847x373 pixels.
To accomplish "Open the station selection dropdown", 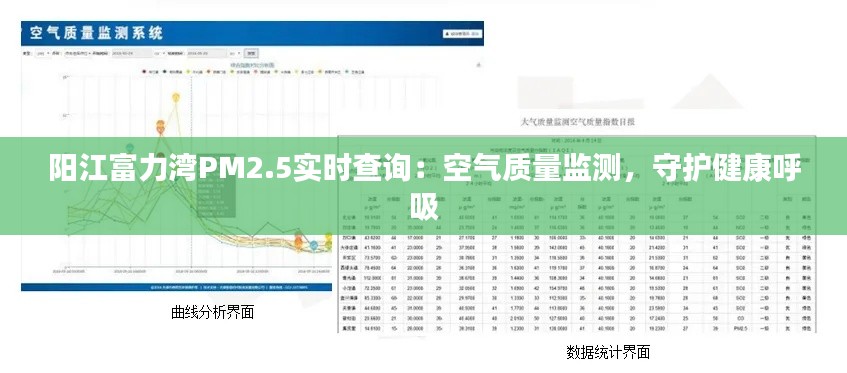I will click(x=78, y=53).
